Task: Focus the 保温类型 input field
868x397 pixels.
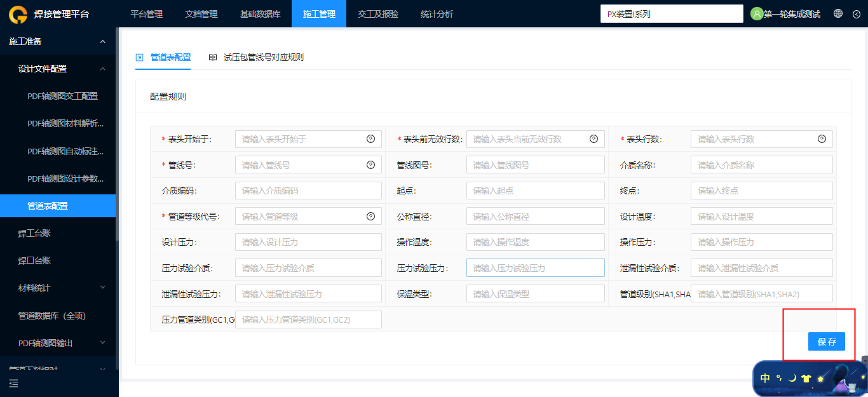Action: [x=535, y=294]
